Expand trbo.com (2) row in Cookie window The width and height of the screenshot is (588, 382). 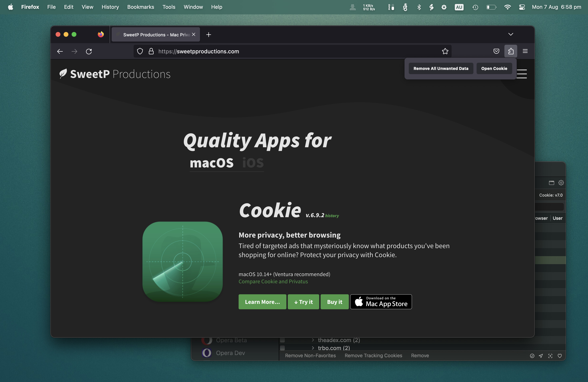click(313, 348)
